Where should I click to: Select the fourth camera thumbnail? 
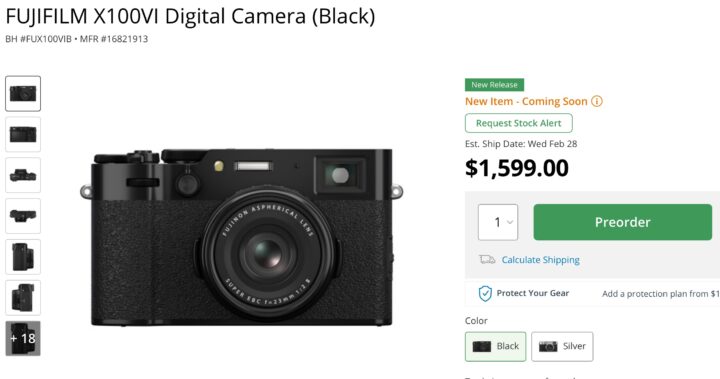pos(23,216)
